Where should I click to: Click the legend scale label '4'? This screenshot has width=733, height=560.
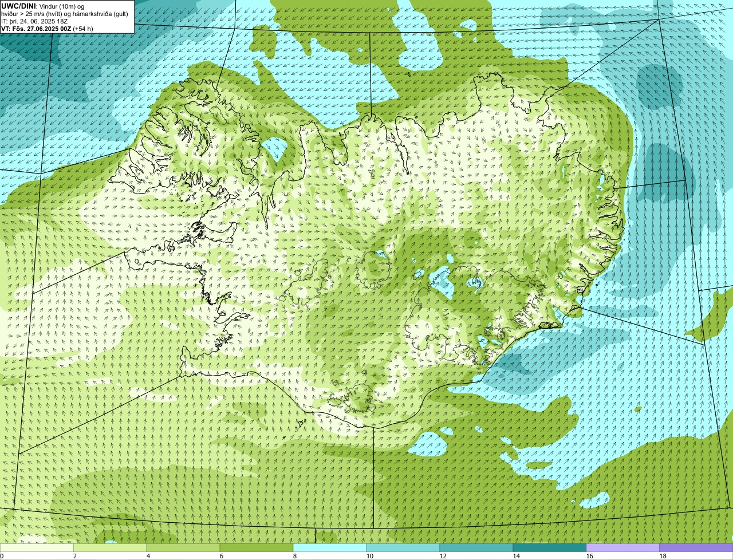[148, 556]
